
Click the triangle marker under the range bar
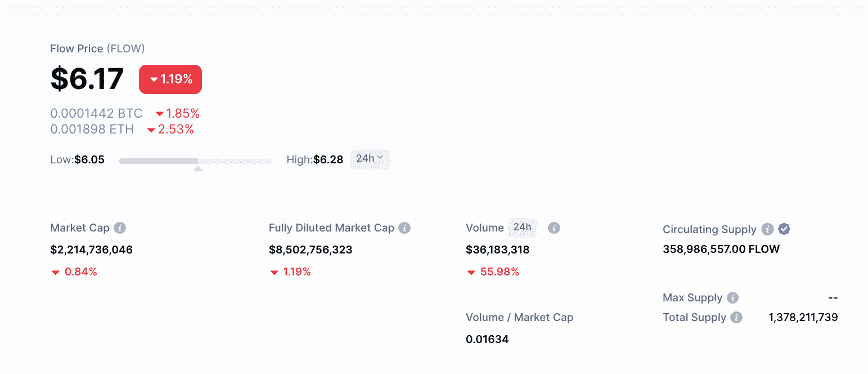click(198, 168)
